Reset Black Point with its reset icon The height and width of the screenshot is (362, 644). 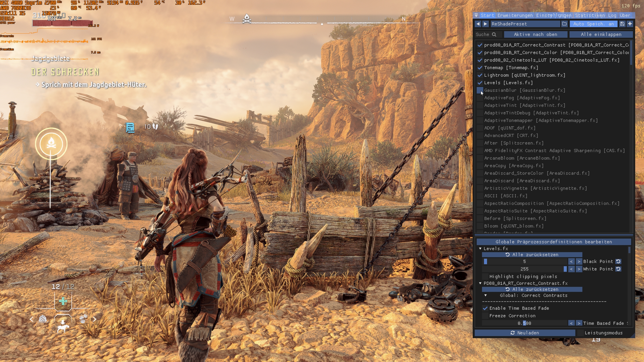point(618,261)
